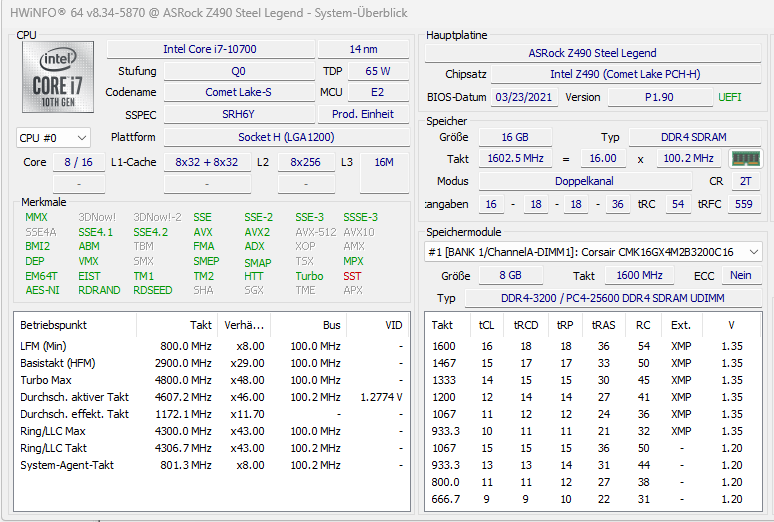Click the Doppelkanal mode field
The height and width of the screenshot is (522, 774).
pyautogui.click(x=584, y=181)
